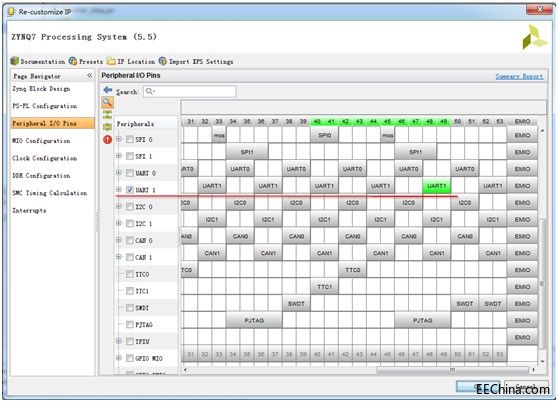Viewport: 558px width, 402px height.
Task: Click the blue back arrow beside Search
Action: 107,90
